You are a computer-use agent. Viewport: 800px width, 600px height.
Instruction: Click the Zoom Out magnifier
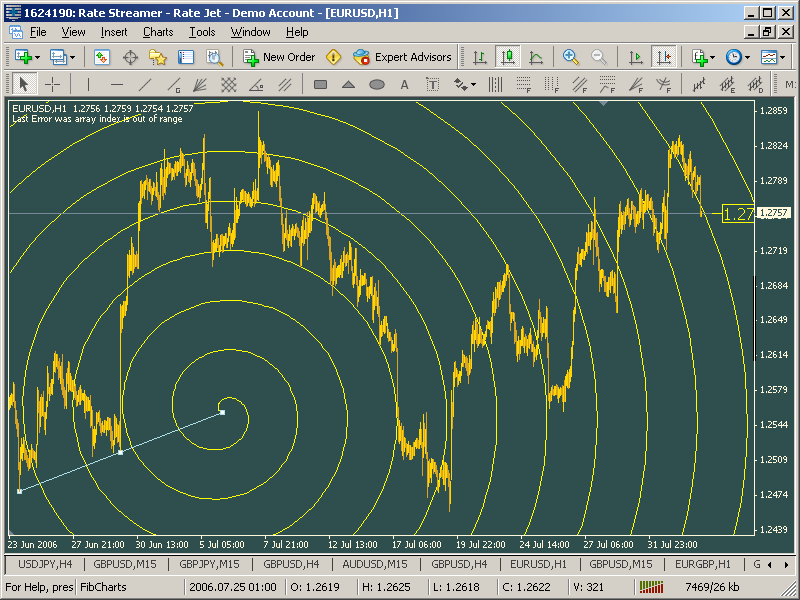click(598, 57)
